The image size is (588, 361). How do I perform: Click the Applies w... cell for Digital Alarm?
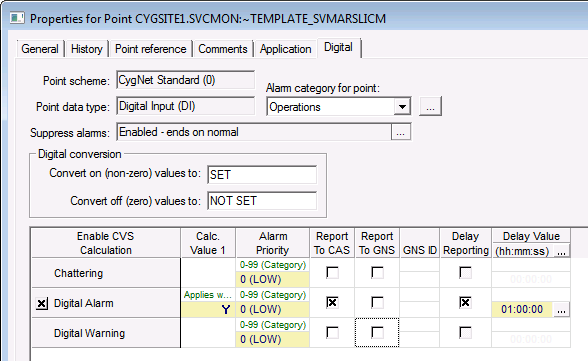click(x=208, y=295)
